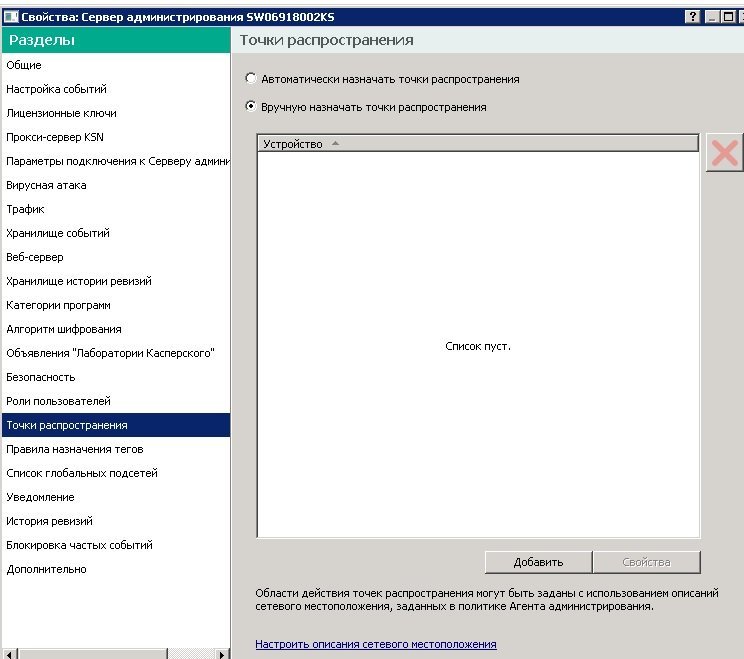Click the question mark help button
This screenshot has height=659, width=744.
coord(692,17)
